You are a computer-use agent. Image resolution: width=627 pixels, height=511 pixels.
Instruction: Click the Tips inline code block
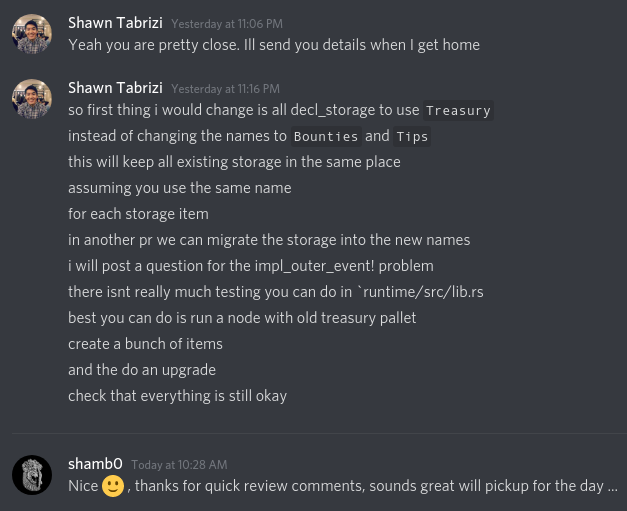point(412,136)
